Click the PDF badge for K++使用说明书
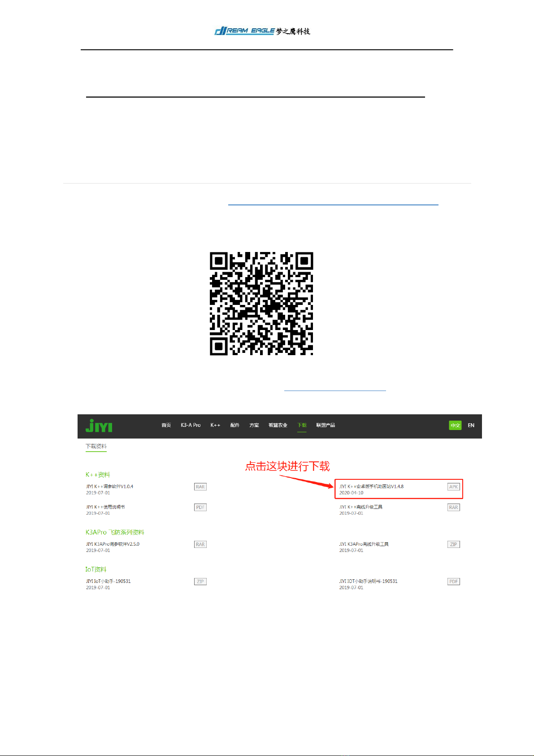The width and height of the screenshot is (534, 756). click(x=200, y=508)
